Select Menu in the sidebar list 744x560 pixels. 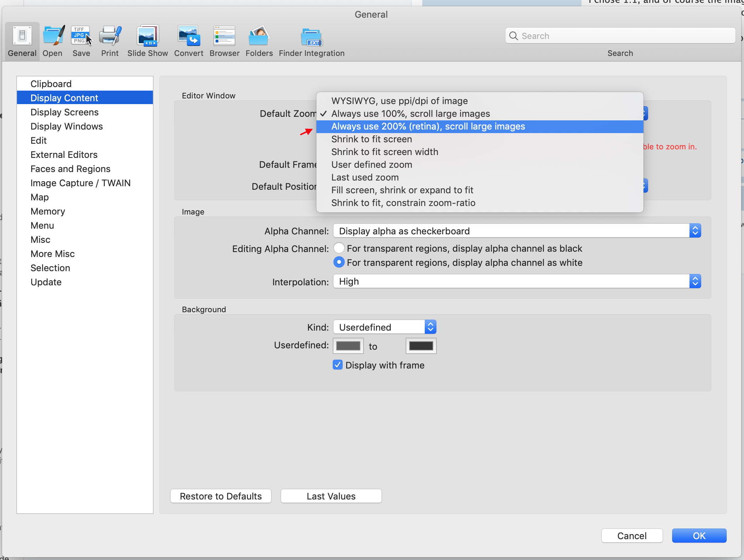85,225
